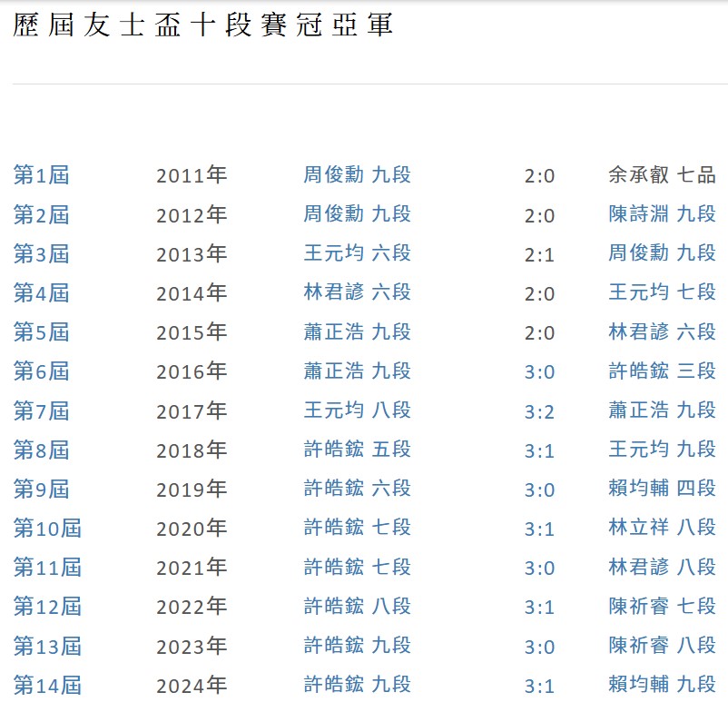Open runner-up 賴均輔 四段 link

(x=662, y=489)
